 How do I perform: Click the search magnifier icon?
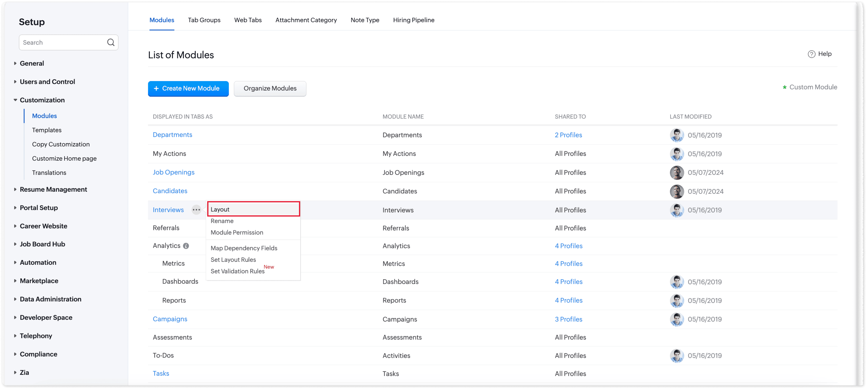click(x=111, y=43)
